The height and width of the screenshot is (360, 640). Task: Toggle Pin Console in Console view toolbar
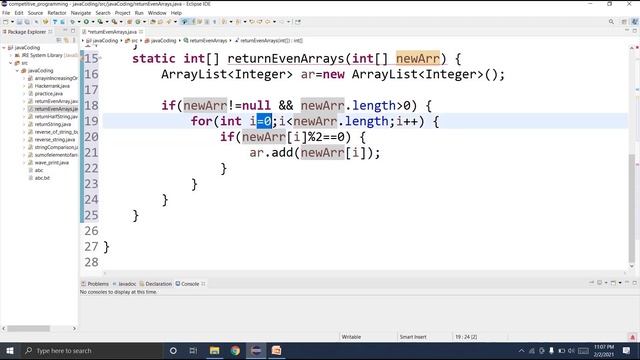(591, 283)
